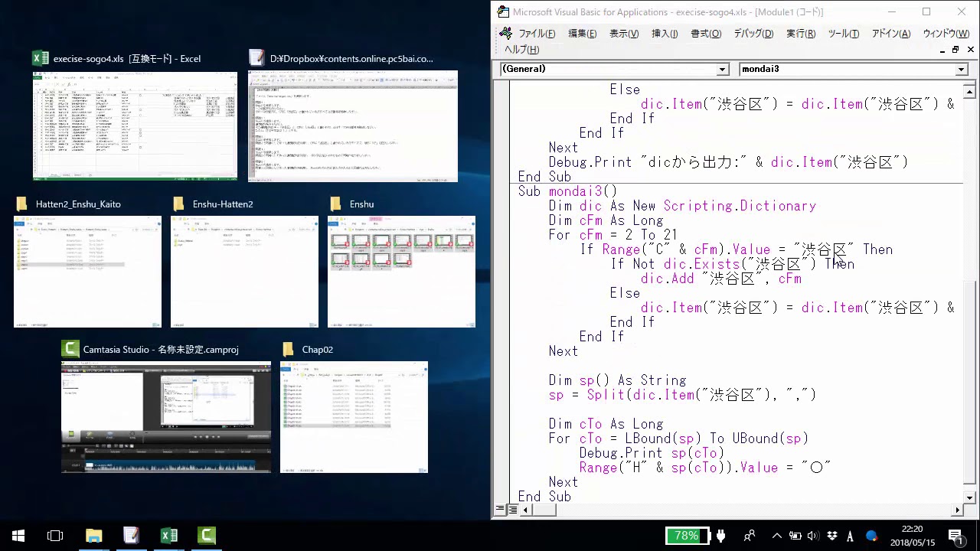This screenshot has height=551, width=980.
Task: Switch to Full Module View at code window bottom
Action: [x=511, y=510]
